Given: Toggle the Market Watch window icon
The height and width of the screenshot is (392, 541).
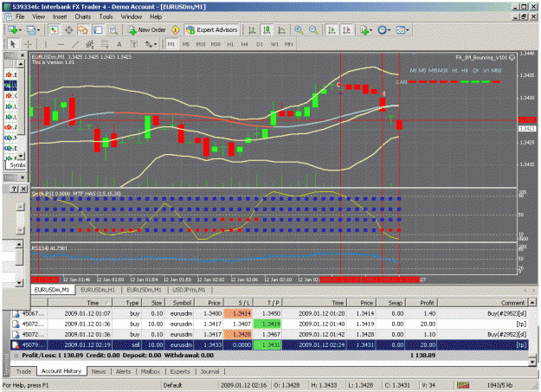Looking at the screenshot, I should coord(54,30).
